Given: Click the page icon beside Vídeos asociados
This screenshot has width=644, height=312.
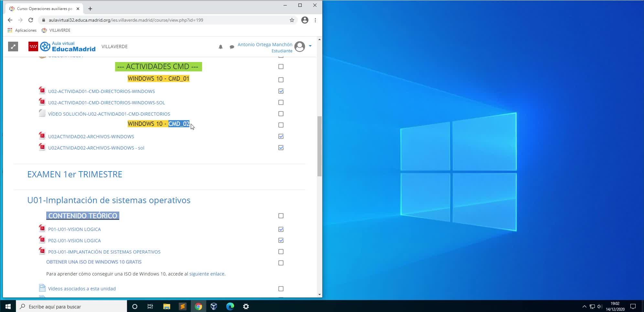Looking at the screenshot, I should (42, 288).
